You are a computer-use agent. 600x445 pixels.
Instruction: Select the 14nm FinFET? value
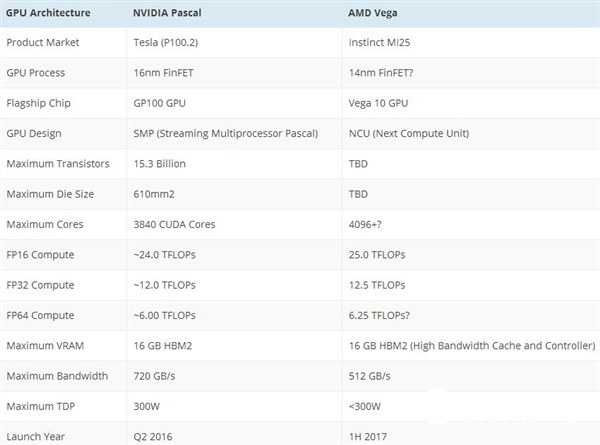381,73
